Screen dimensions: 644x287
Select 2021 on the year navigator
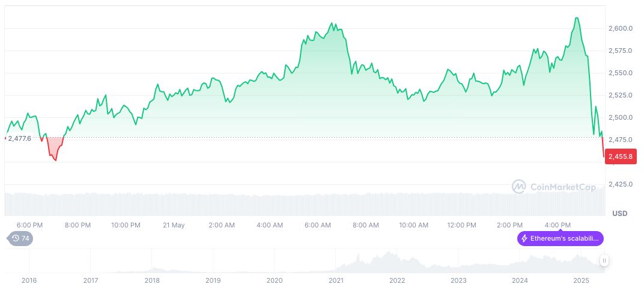(x=336, y=280)
